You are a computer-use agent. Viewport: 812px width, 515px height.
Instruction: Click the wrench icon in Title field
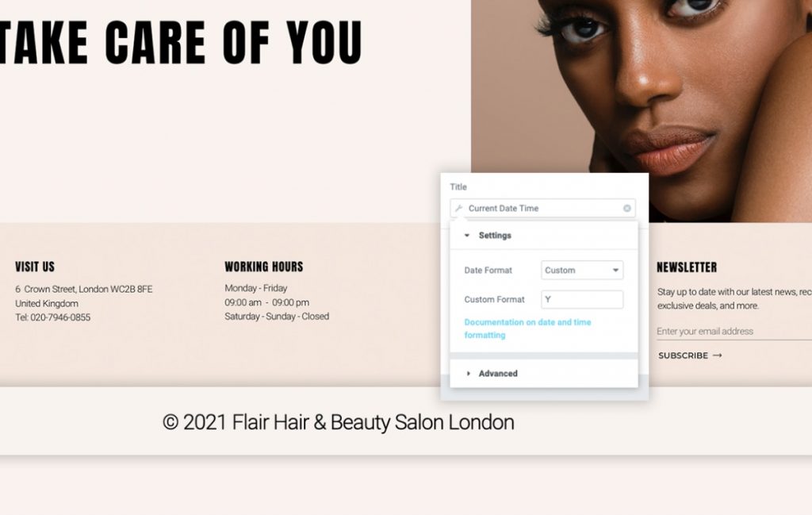pyautogui.click(x=459, y=208)
